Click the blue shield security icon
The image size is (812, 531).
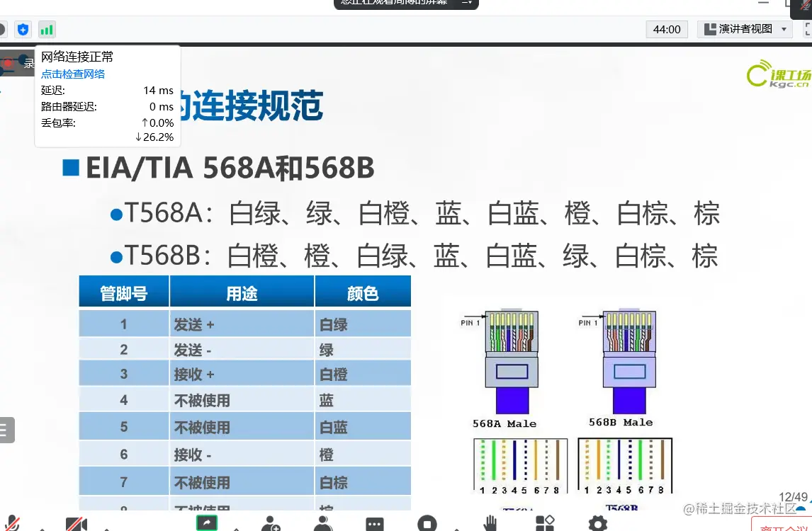[22, 29]
